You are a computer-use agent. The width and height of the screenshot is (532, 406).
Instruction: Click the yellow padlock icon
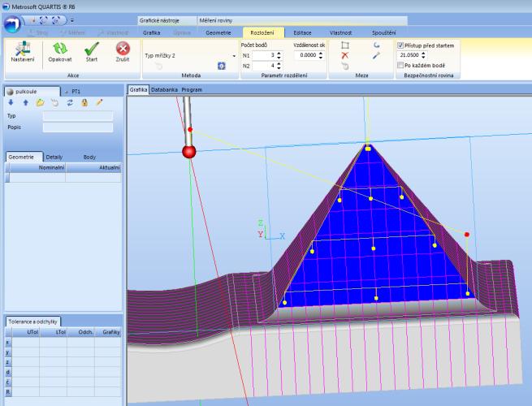(x=84, y=102)
